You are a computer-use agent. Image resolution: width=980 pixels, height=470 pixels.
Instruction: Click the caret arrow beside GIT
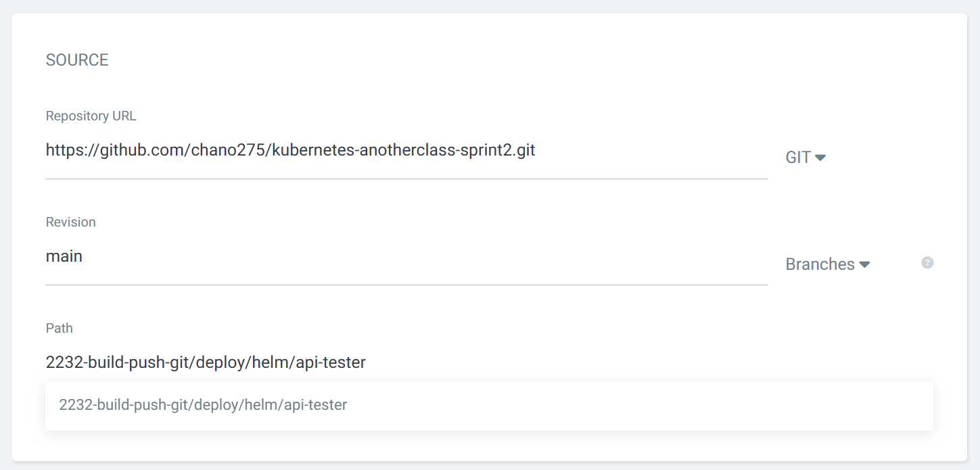820,158
